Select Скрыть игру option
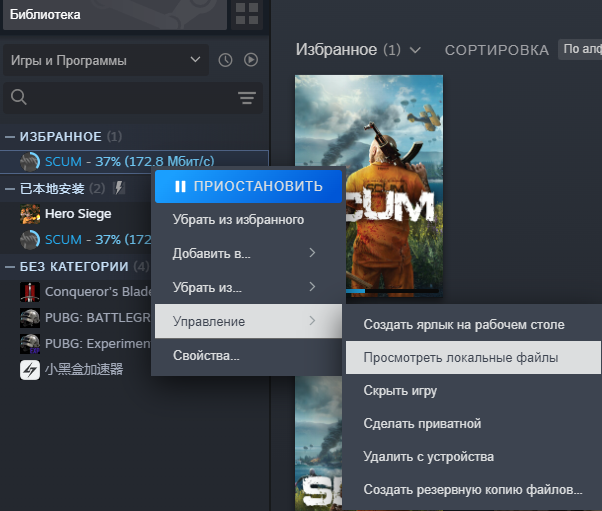602x511 pixels. pyautogui.click(x=473, y=390)
